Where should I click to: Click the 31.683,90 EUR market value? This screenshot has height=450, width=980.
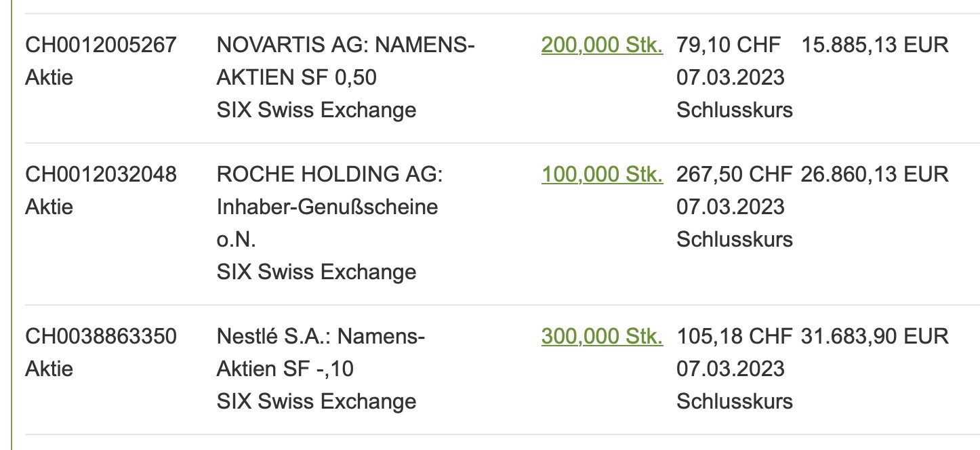click(874, 336)
